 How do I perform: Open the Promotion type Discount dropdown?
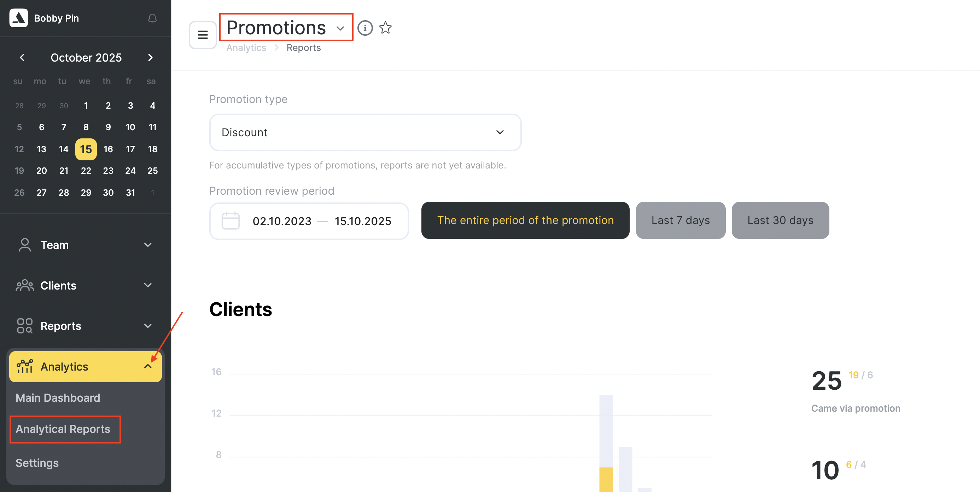point(365,132)
